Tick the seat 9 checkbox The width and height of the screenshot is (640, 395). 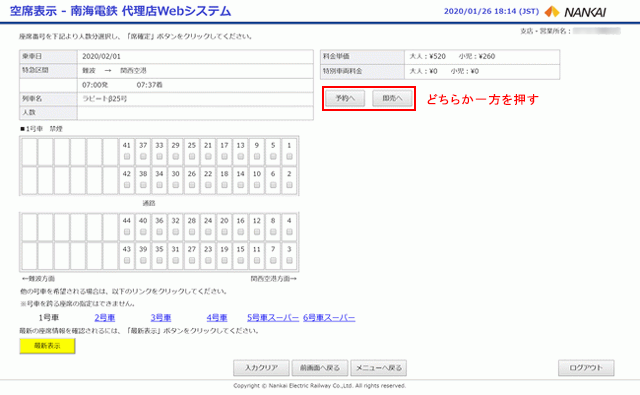tap(257, 157)
